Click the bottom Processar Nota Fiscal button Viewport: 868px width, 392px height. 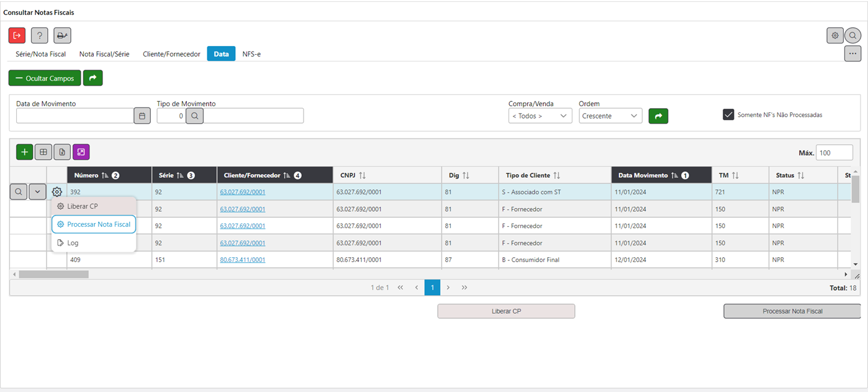[x=792, y=311]
